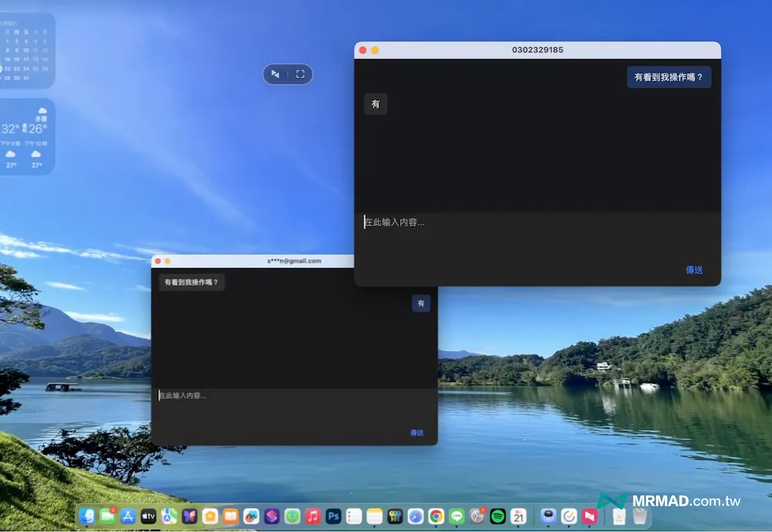The image size is (772, 532).
Task: Click the send link in the gmail chat window
Action: pyautogui.click(x=417, y=432)
